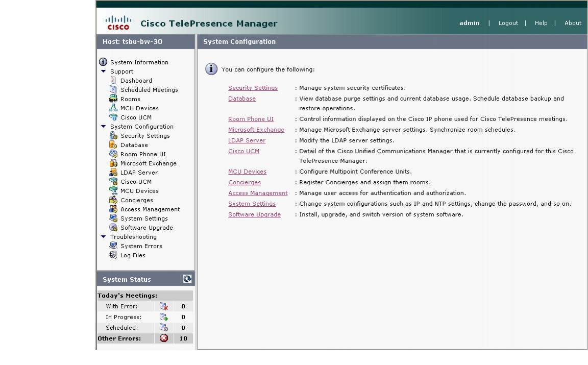Click the Access Management icon in sidebar
This screenshot has height=365, width=588.
(x=113, y=209)
